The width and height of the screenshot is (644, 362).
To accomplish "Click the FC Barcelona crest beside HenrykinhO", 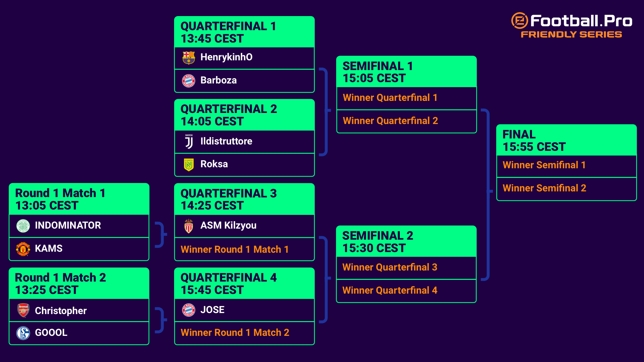I will [x=189, y=57].
